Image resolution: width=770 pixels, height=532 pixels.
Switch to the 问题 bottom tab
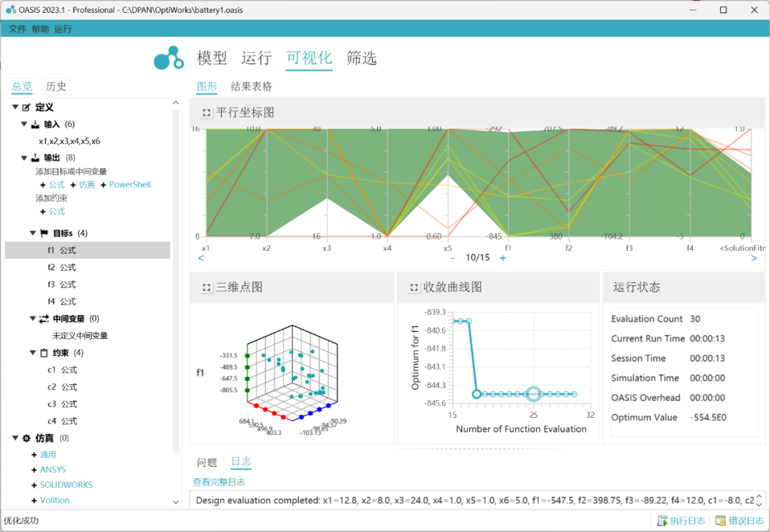(x=207, y=462)
